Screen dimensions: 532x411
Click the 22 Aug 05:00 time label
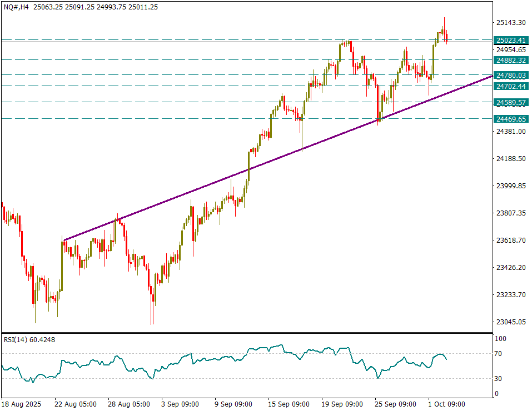(76, 404)
